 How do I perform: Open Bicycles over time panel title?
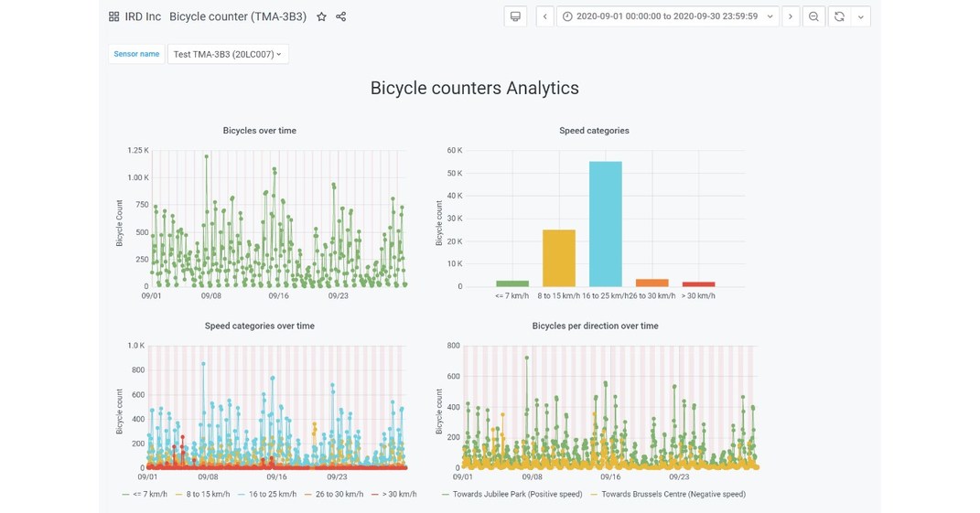(259, 131)
